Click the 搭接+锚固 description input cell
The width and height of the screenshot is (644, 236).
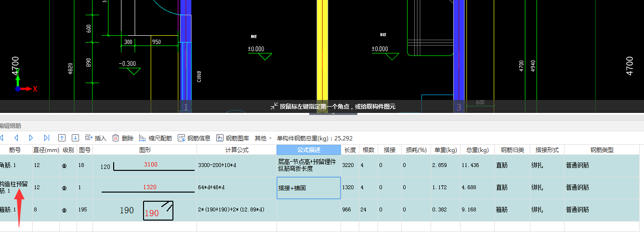point(309,188)
